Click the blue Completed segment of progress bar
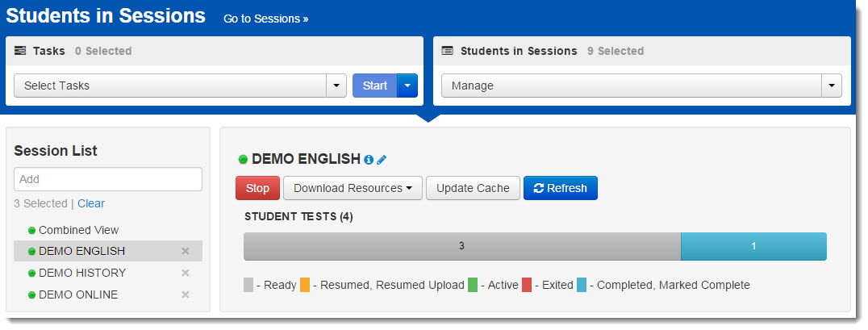Viewport: 868px width, 330px height. tap(753, 246)
